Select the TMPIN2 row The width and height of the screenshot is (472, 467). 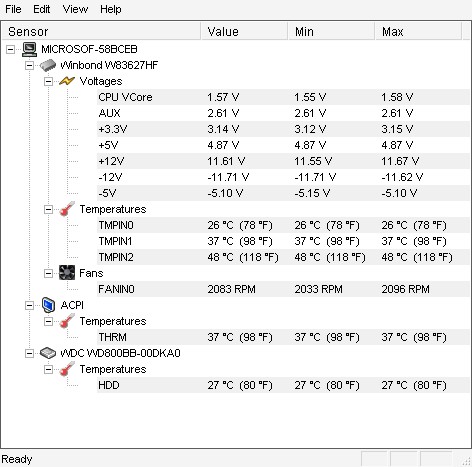283,257
